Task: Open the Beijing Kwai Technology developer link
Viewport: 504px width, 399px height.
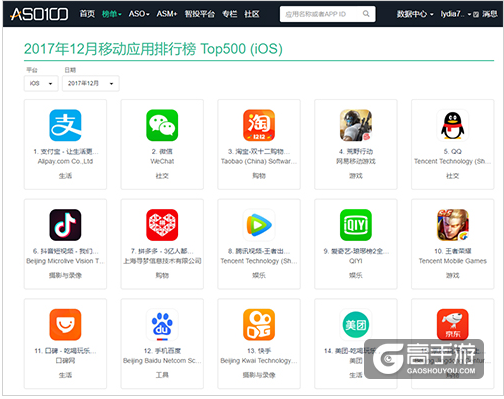Action: 259,361
